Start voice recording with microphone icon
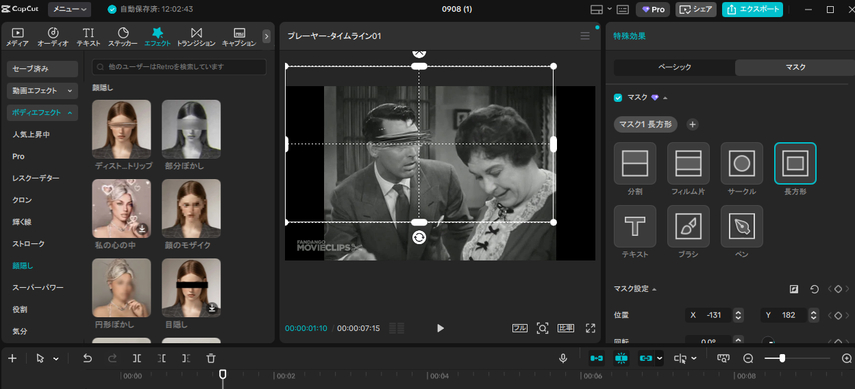Screen dimensions: 855x389 pos(563,358)
